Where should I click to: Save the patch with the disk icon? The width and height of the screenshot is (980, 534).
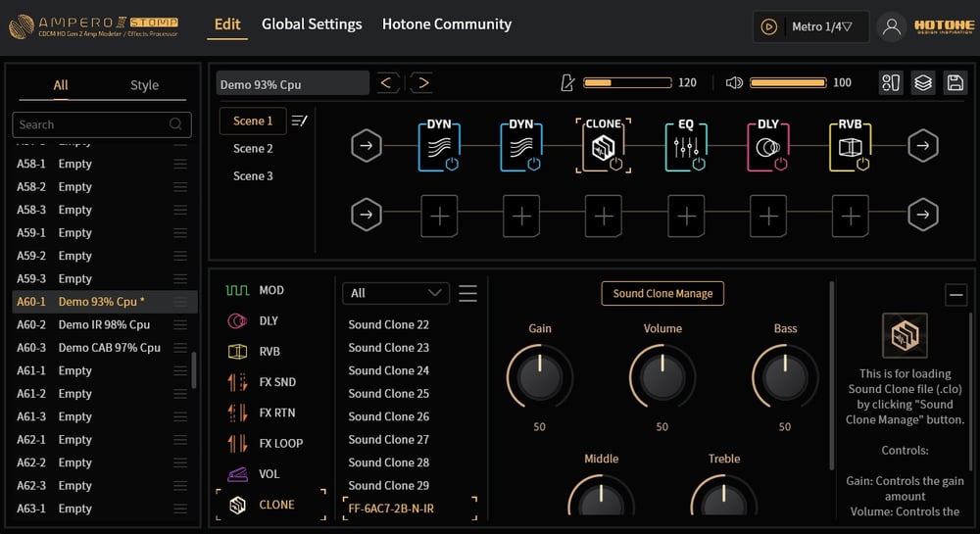[x=955, y=82]
